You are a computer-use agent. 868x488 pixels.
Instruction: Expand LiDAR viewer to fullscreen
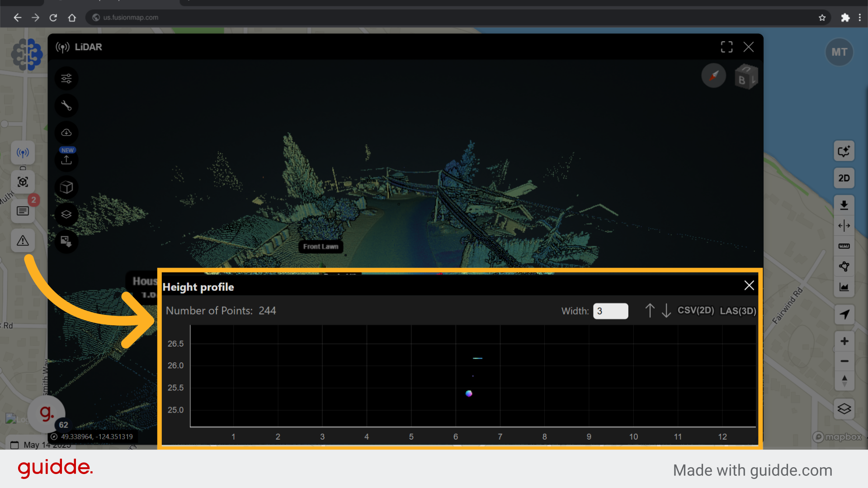pyautogui.click(x=726, y=47)
